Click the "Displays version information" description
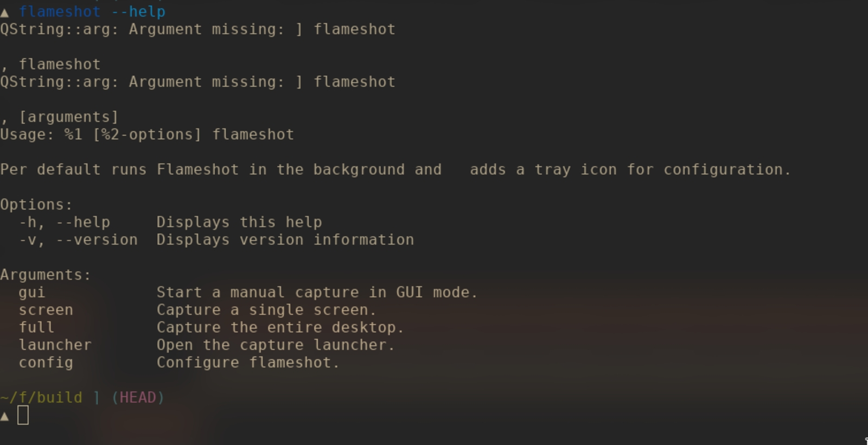Viewport: 868px width, 445px height. tap(285, 240)
